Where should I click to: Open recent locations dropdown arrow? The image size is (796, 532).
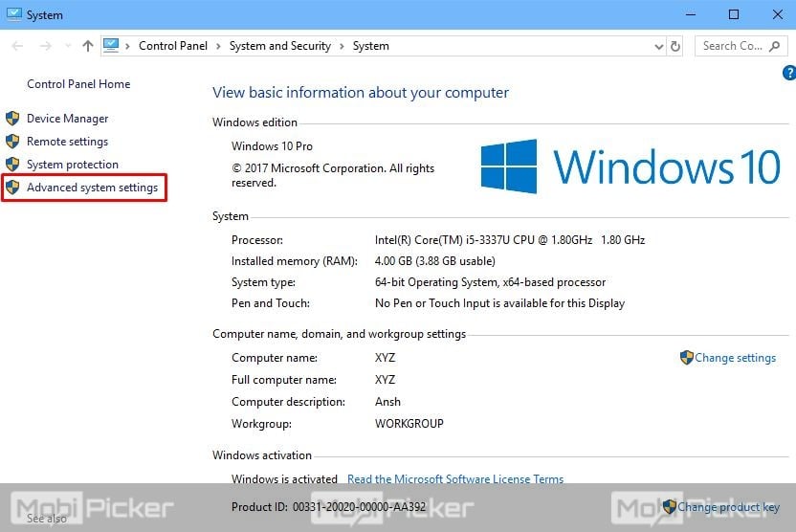68,46
